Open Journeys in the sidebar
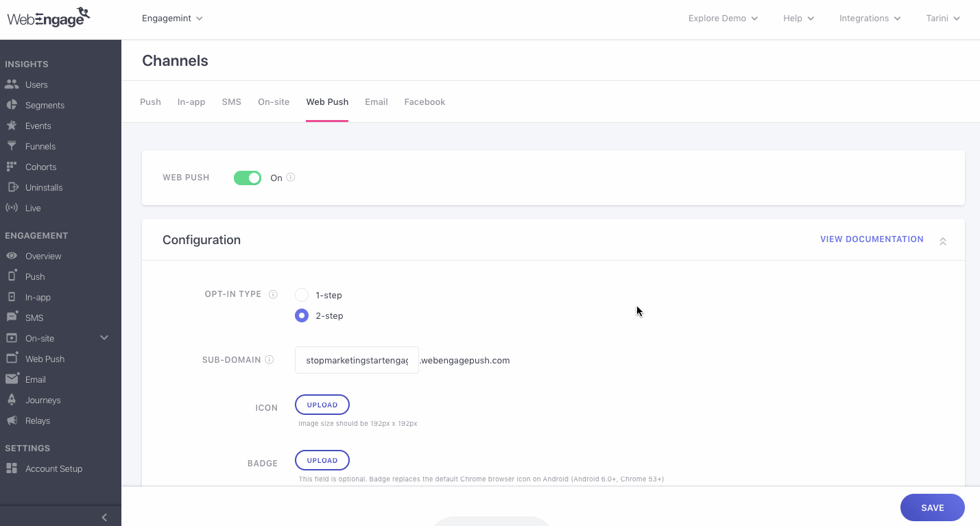980x526 pixels. pyautogui.click(x=43, y=400)
